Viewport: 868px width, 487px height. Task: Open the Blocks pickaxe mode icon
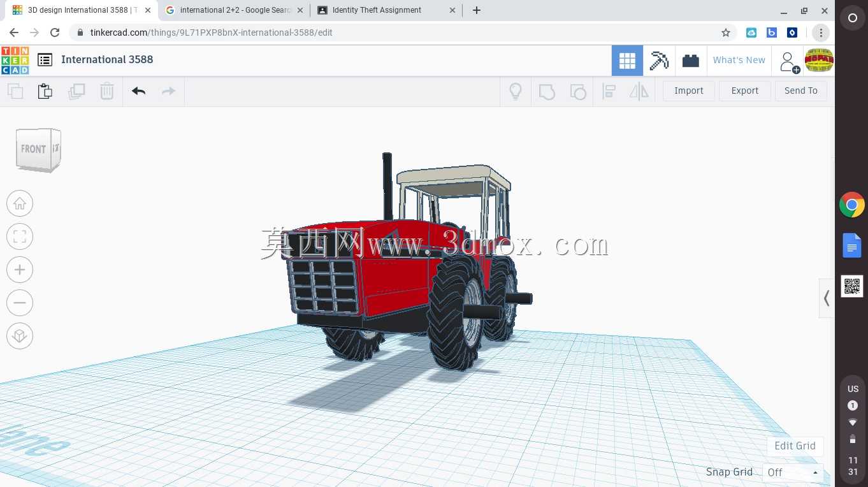[x=659, y=61]
